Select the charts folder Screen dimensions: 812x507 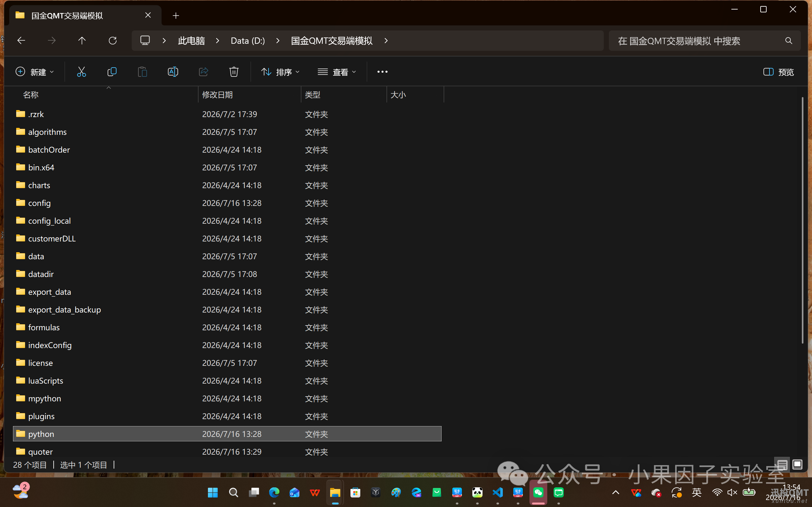(x=227, y=185)
